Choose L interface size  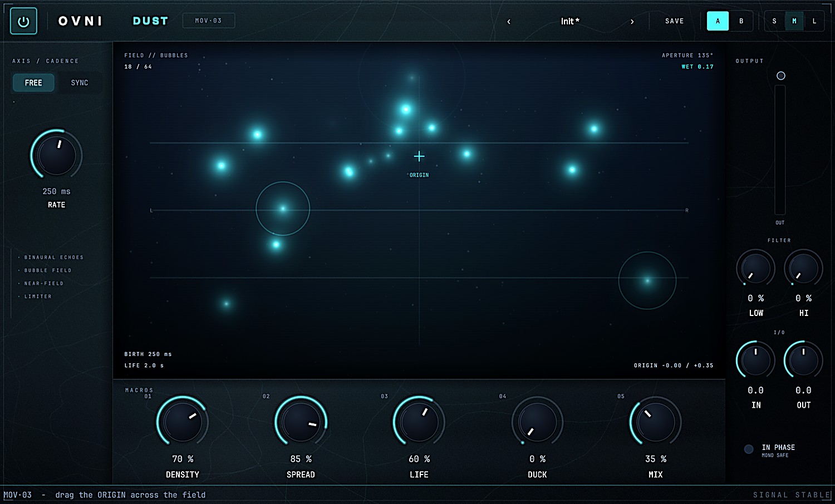pyautogui.click(x=814, y=21)
